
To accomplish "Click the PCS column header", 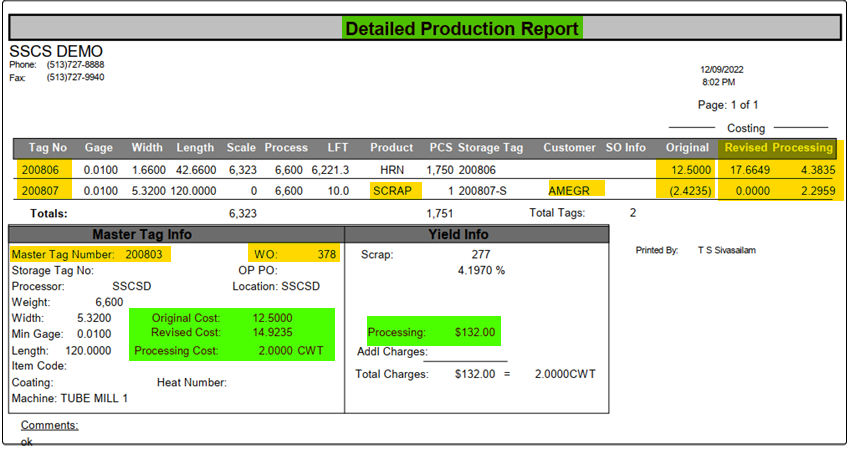I will pyautogui.click(x=441, y=147).
